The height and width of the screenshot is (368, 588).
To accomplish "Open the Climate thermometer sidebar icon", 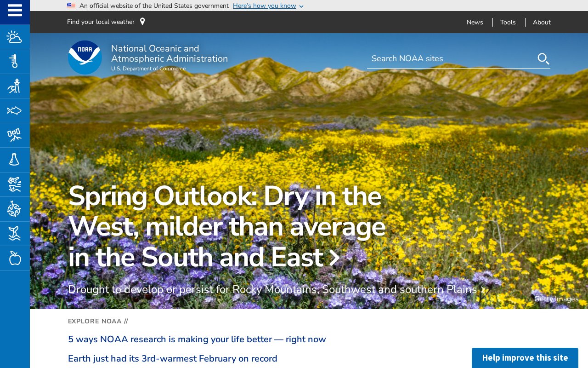I will click(15, 61).
